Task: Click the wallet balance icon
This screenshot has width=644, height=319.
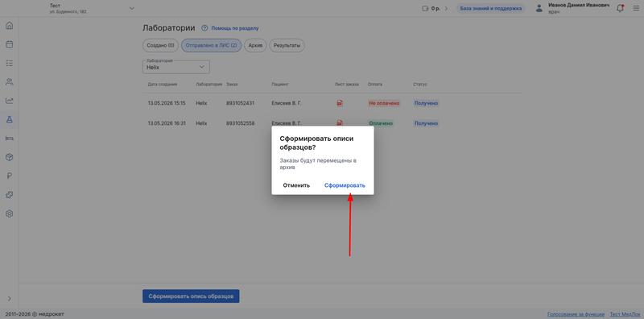Action: point(425,8)
